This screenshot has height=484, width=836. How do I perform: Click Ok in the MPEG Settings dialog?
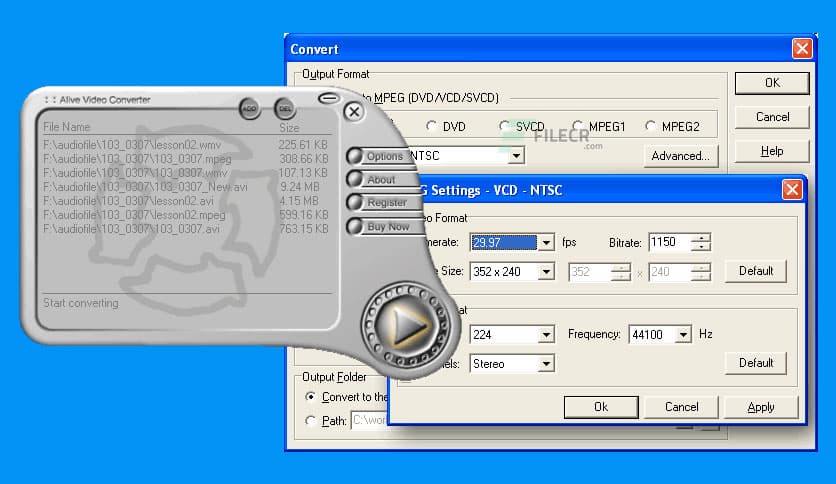coord(601,407)
